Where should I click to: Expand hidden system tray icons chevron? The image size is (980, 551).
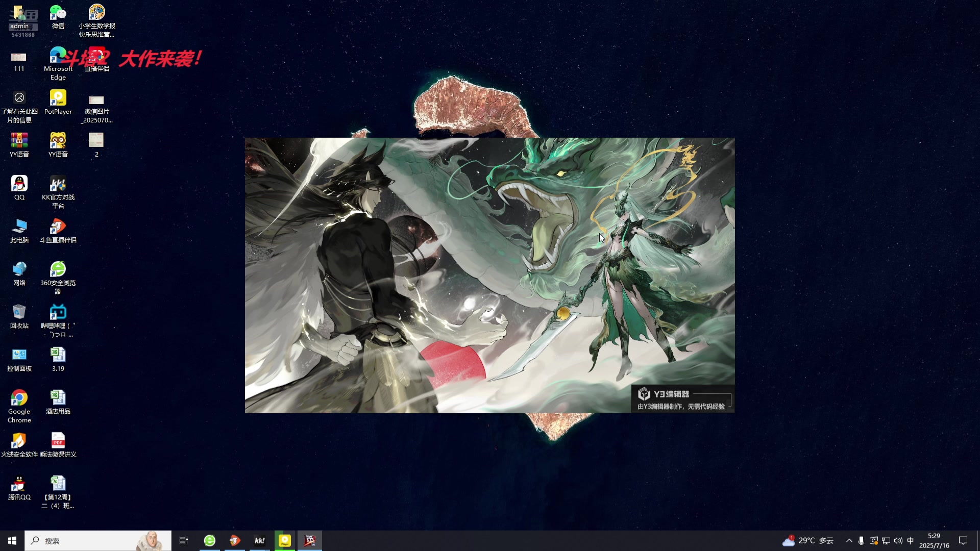click(849, 541)
